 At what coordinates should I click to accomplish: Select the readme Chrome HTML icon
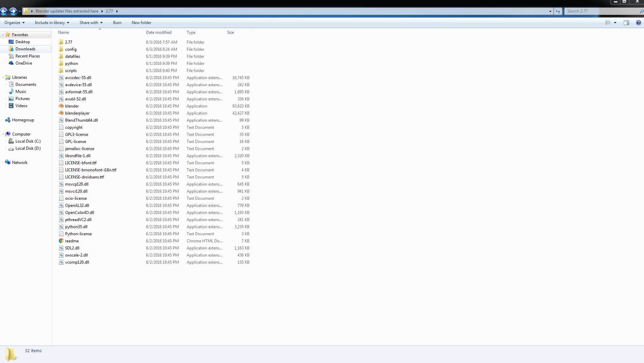pos(61,241)
